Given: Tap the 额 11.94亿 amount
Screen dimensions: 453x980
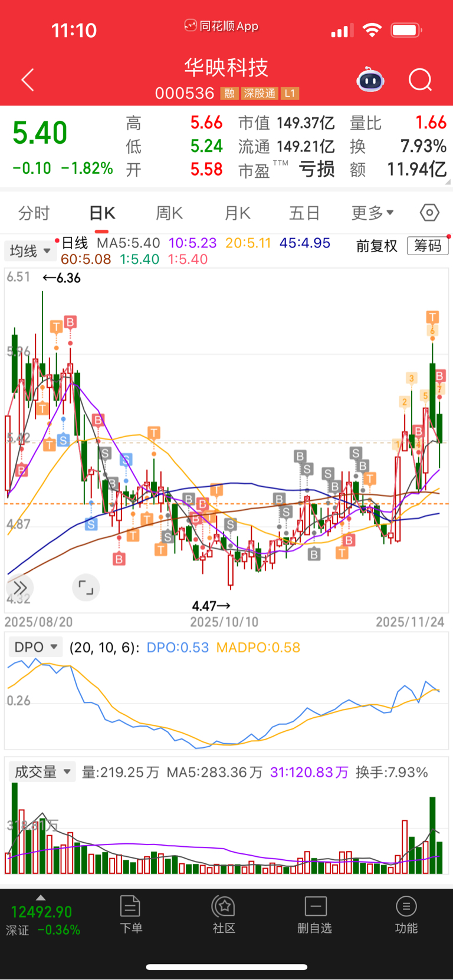Looking at the screenshot, I should pyautogui.click(x=416, y=169).
